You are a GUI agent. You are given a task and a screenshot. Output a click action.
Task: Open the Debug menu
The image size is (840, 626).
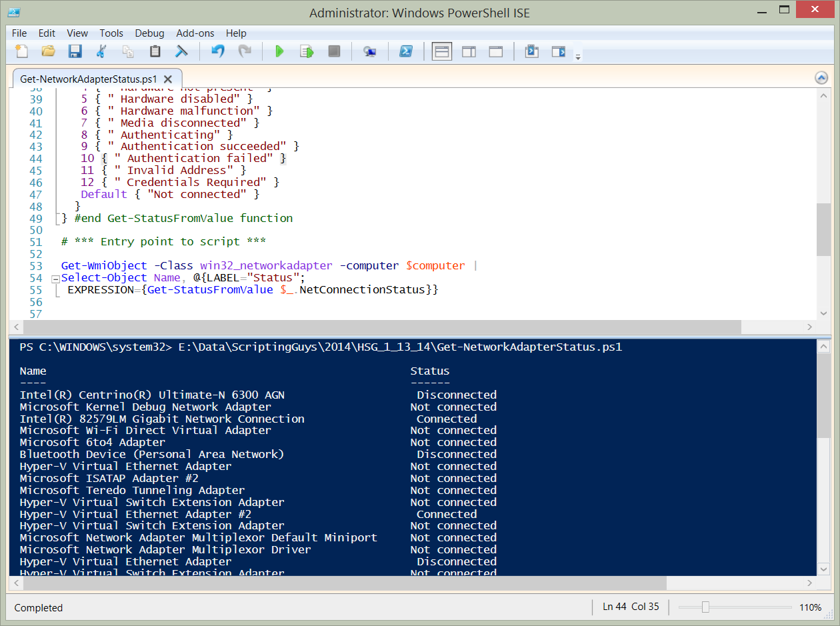pyautogui.click(x=149, y=33)
